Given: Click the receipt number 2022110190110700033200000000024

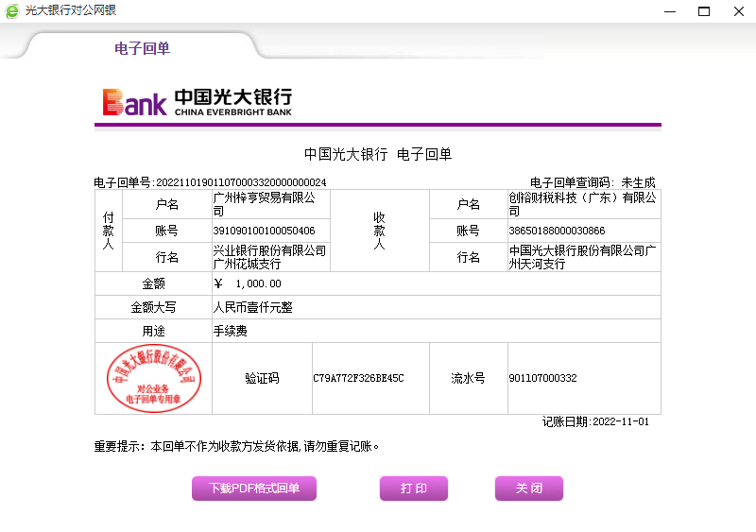Looking at the screenshot, I should pos(241,182).
